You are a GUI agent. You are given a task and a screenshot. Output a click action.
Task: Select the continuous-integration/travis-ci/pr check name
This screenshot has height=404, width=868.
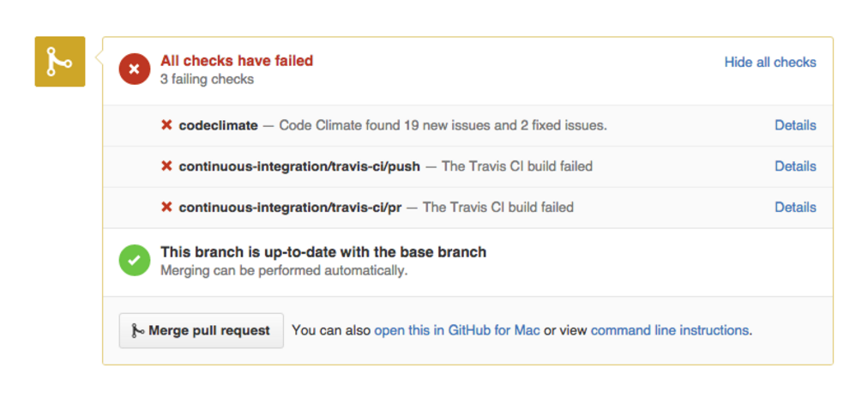click(x=290, y=207)
